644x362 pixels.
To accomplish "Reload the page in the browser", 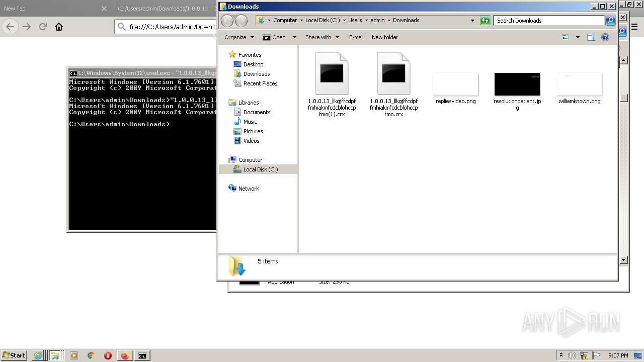I will 43,27.
